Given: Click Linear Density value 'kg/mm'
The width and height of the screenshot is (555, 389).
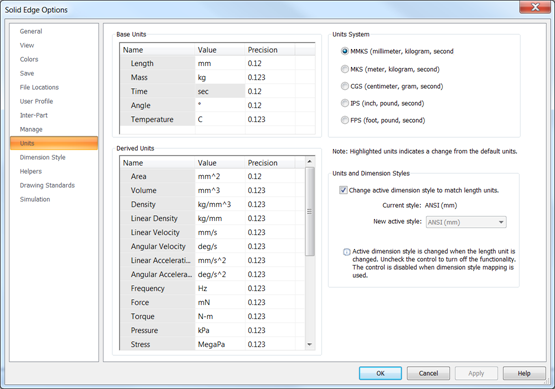Looking at the screenshot, I should point(220,218).
